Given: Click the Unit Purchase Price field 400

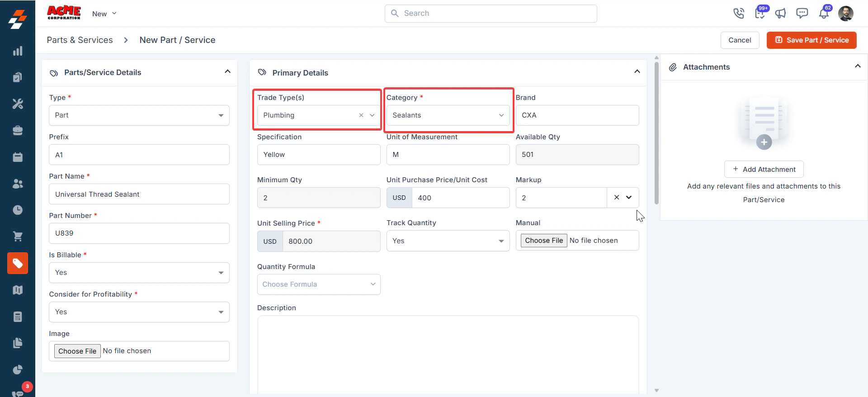Looking at the screenshot, I should [461, 198].
